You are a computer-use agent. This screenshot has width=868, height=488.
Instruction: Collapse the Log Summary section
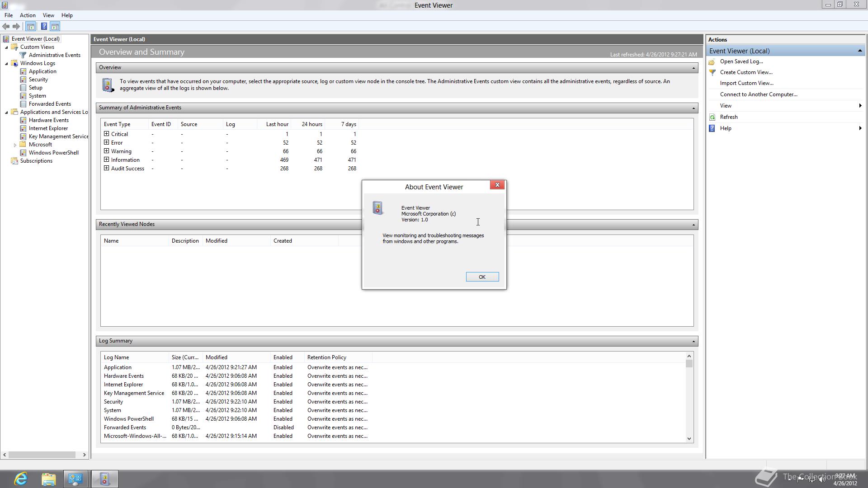[x=693, y=341]
